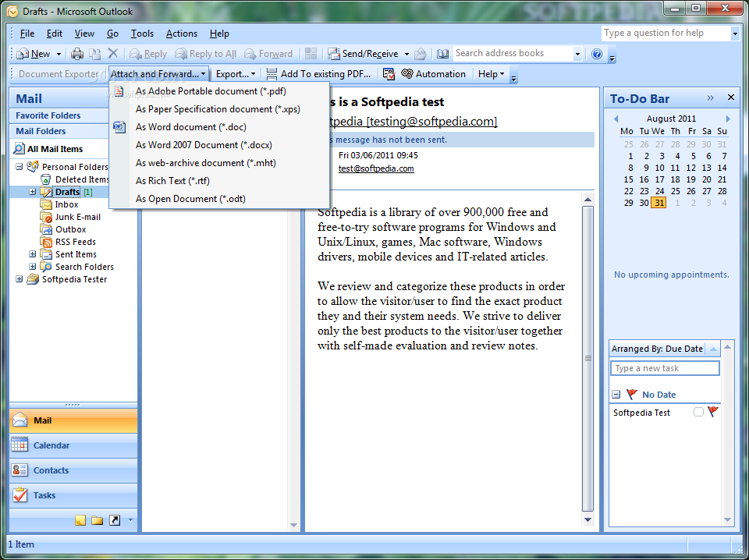
Task: Open the Document Exporter Help dropdown
Action: (491, 74)
